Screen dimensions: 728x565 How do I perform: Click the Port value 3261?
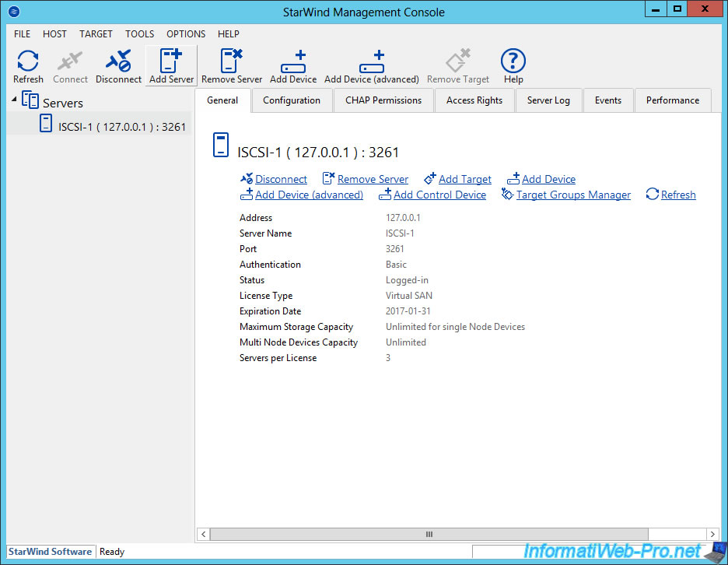(x=394, y=249)
